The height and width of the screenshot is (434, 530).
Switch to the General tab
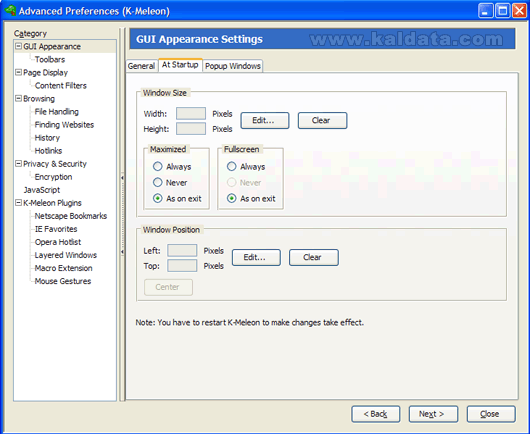tap(141, 66)
